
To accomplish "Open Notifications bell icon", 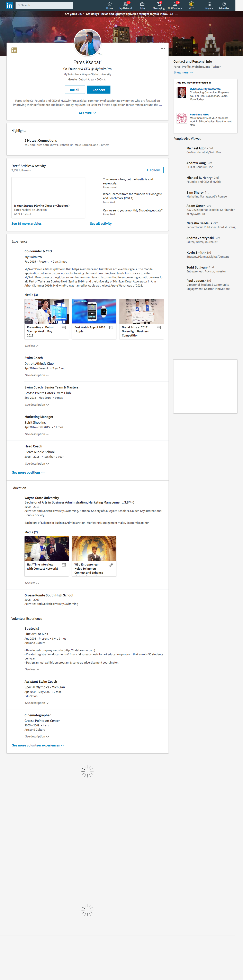I will click(x=175, y=4).
